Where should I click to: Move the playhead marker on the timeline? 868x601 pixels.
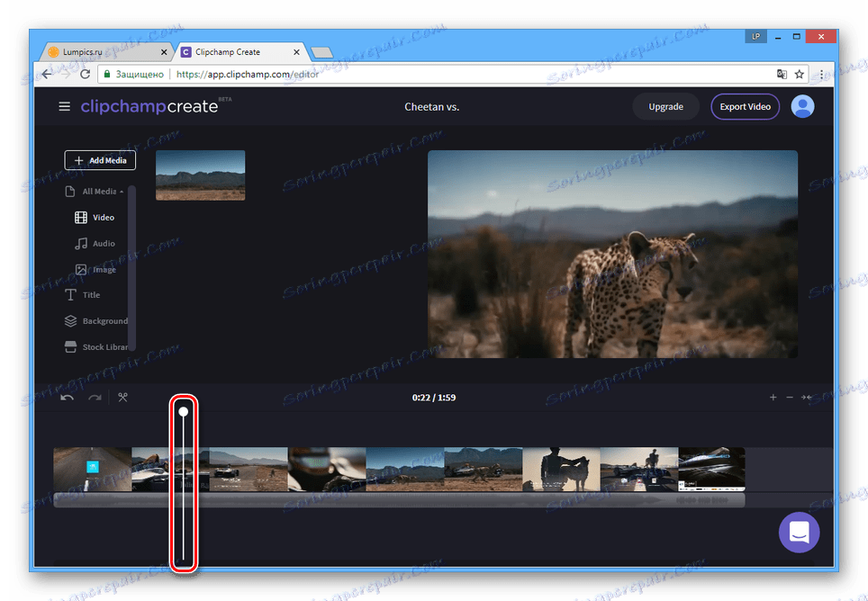coord(183,411)
